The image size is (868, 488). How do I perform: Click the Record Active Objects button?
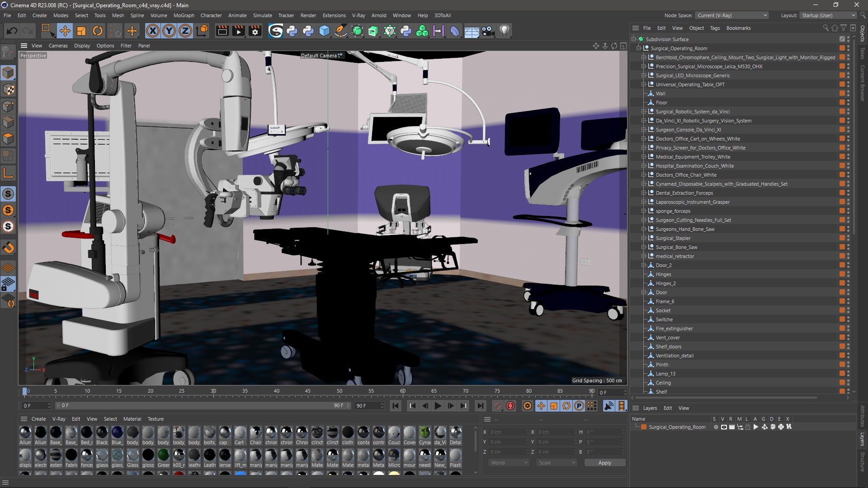498,406
